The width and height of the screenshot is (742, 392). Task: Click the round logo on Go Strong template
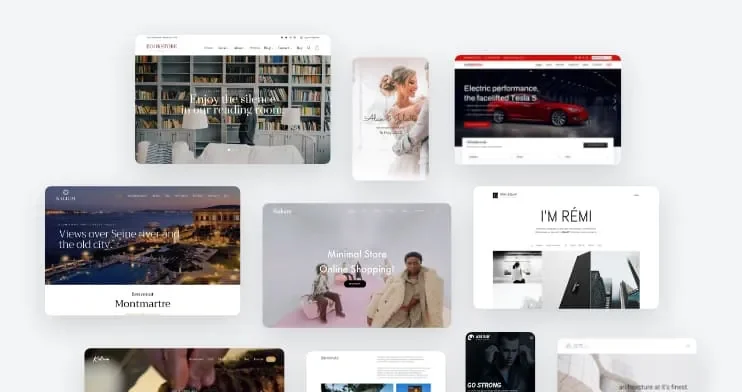click(471, 337)
